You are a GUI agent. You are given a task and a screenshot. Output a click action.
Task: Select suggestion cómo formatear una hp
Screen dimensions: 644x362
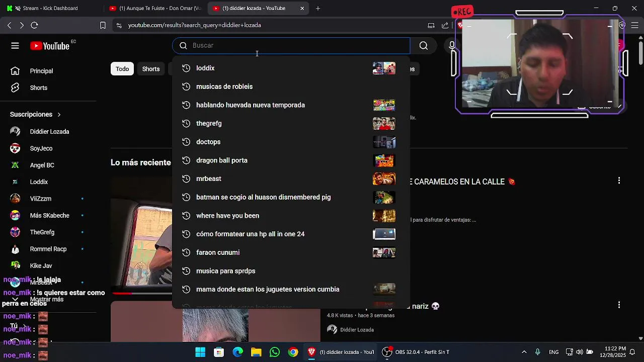point(291,234)
